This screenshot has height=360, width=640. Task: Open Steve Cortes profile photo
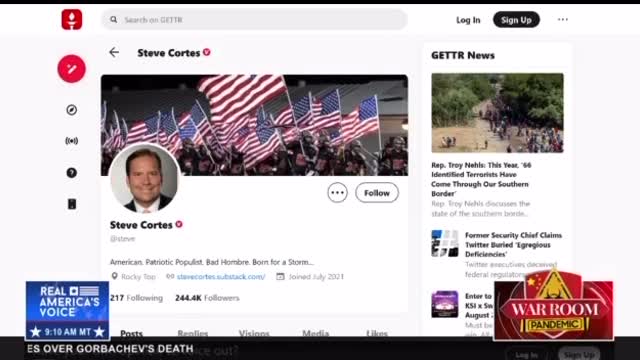click(144, 178)
